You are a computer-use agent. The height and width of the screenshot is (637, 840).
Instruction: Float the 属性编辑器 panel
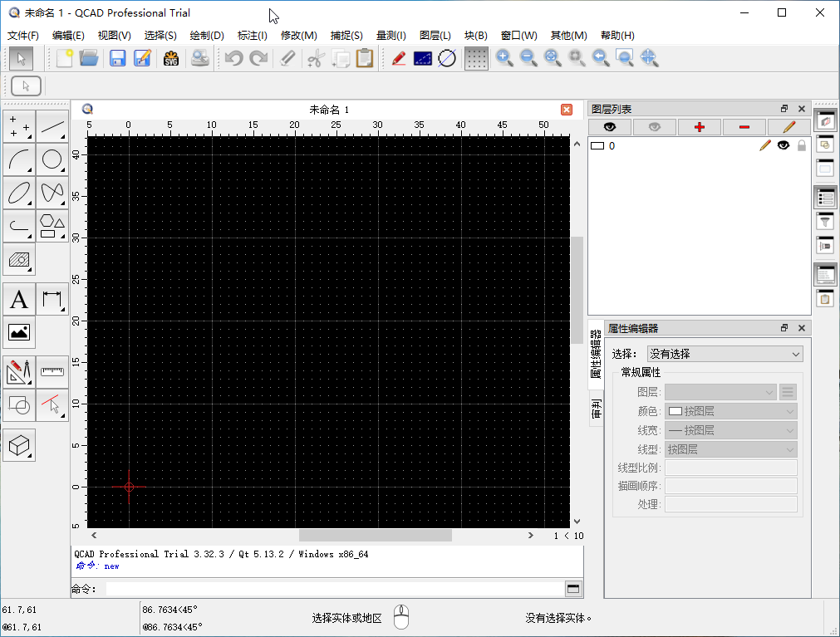[784, 327]
